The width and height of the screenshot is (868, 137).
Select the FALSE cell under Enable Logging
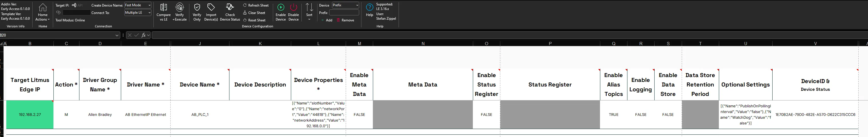(641, 114)
